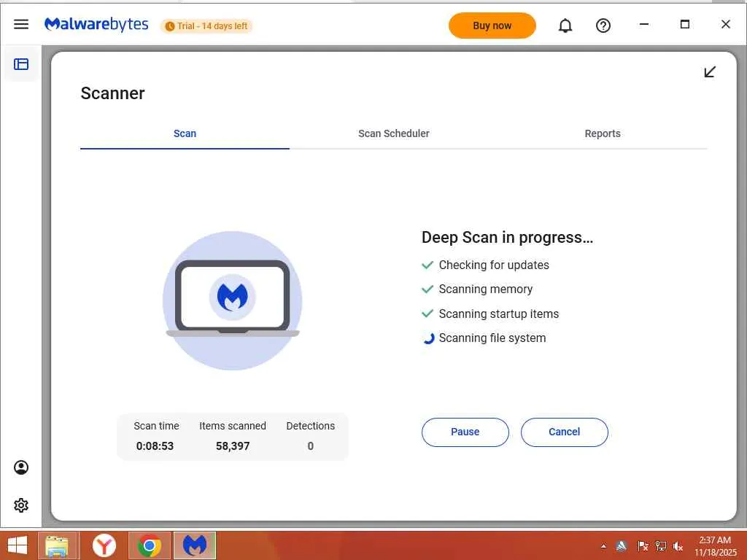The image size is (747, 560).
Task: Pause the deep scan
Action: click(x=465, y=432)
